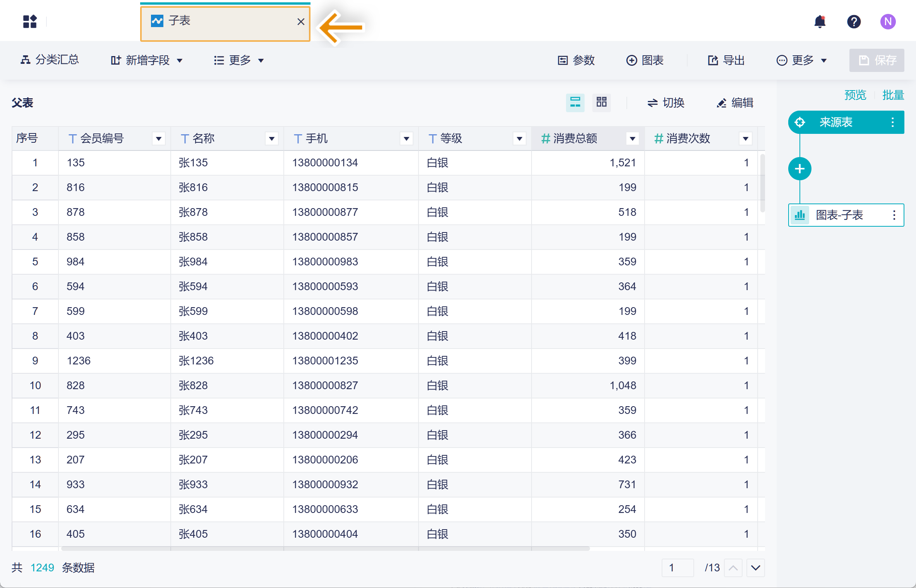Open three-dot menu on 图表-子表 node
916x588 pixels.
(x=894, y=215)
